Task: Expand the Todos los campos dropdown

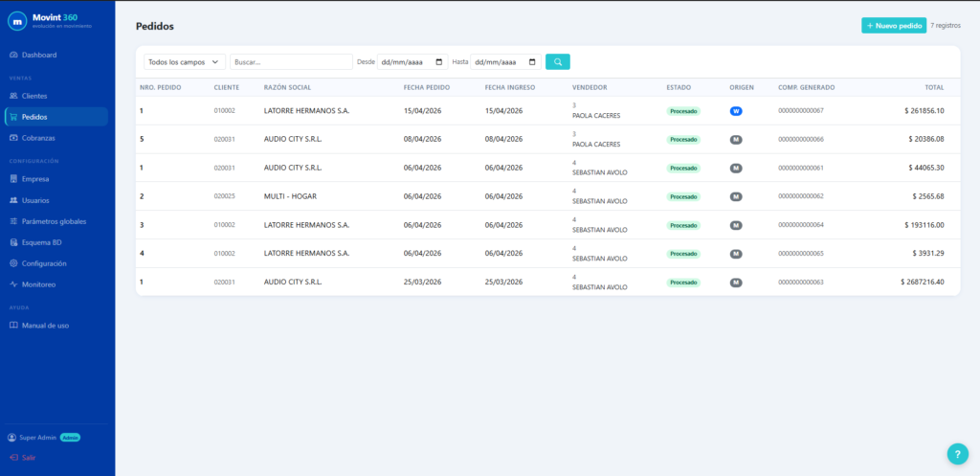Action: [185, 62]
